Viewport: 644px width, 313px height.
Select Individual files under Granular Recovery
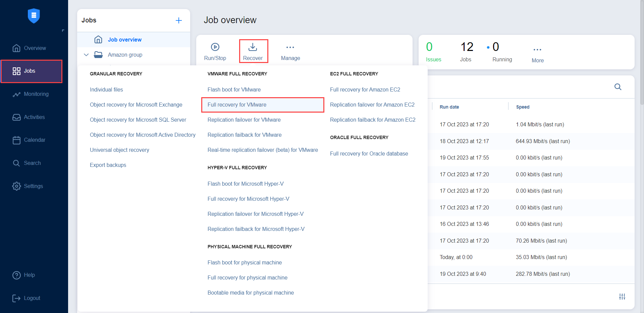106,89
